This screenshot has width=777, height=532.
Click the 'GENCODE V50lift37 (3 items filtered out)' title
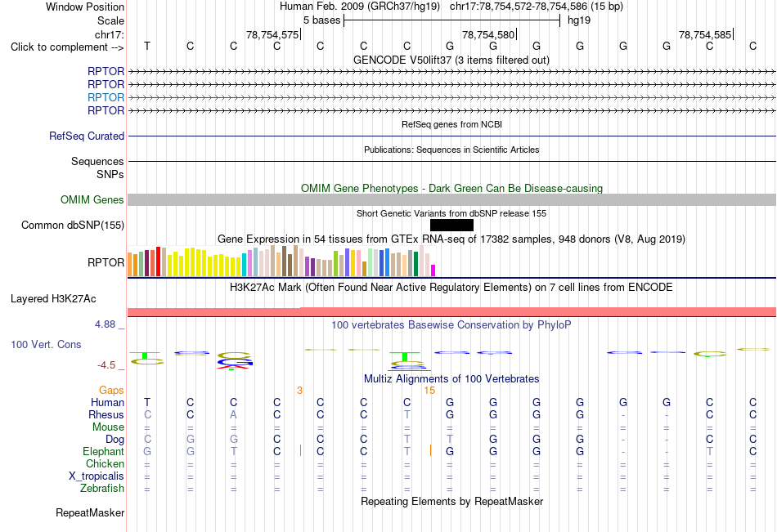tap(451, 60)
